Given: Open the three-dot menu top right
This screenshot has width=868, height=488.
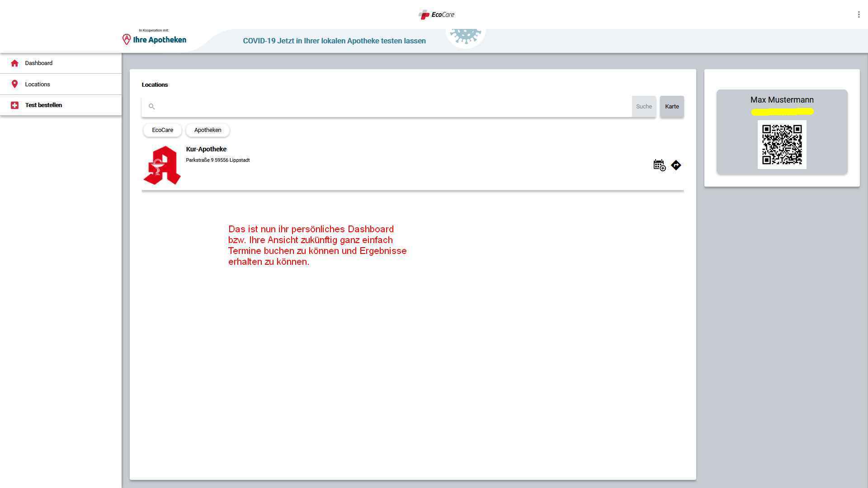Looking at the screenshot, I should click(x=859, y=14).
